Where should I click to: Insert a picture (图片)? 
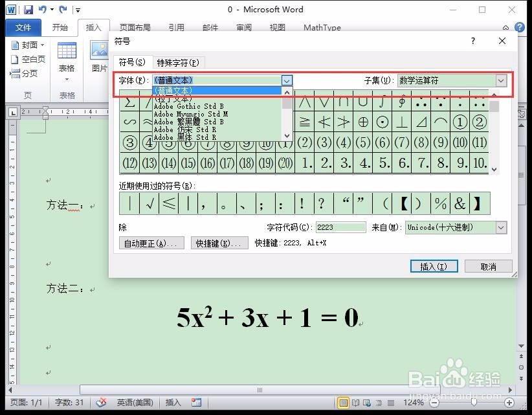pos(100,56)
